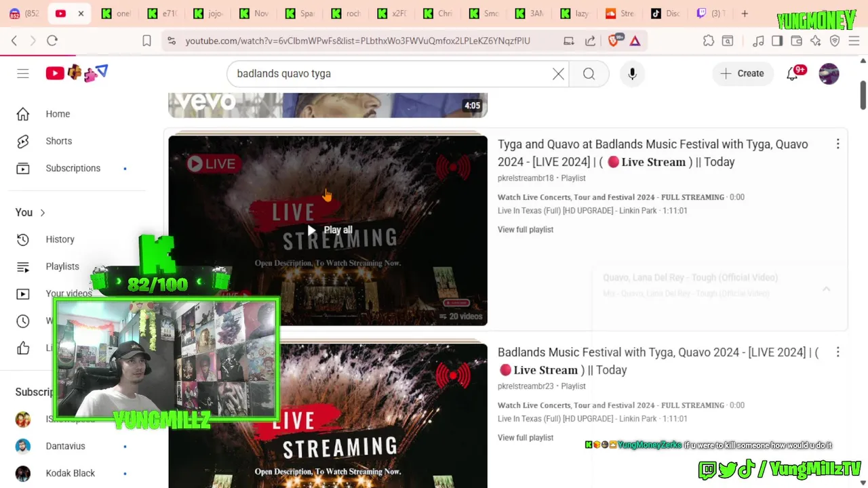
Task: Click the browser URL address field
Action: tap(357, 41)
